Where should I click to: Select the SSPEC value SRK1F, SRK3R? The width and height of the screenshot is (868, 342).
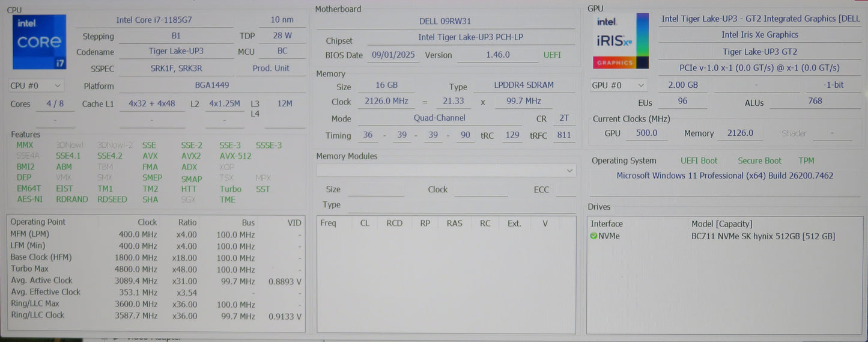coord(176,69)
